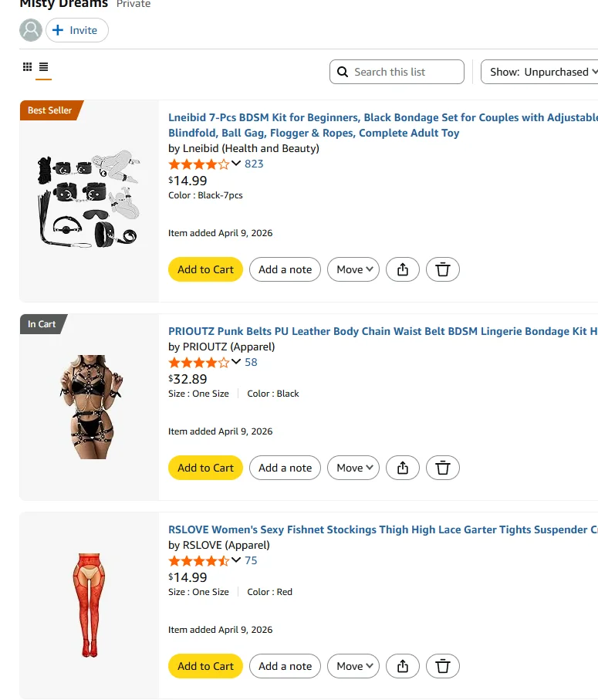The height and width of the screenshot is (700, 598).
Task: Delete the PRIOUTZ Punk Belts item
Action: coord(443,468)
